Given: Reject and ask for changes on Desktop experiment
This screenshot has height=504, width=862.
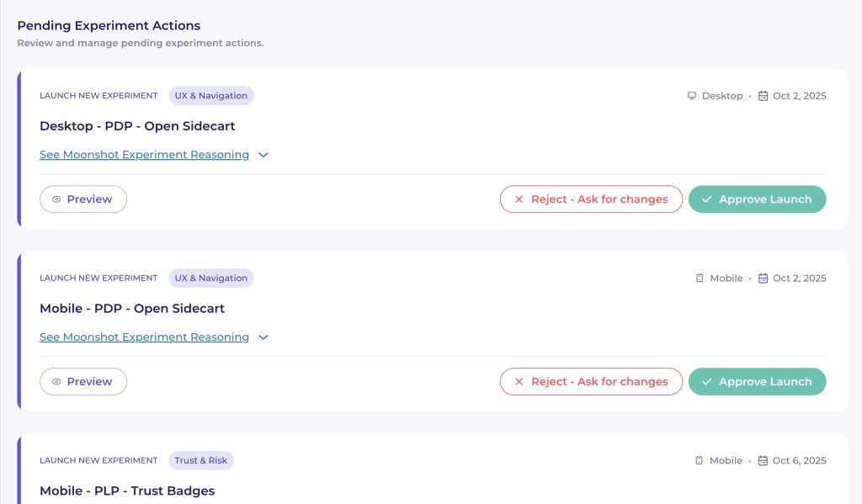Looking at the screenshot, I should coord(591,199).
